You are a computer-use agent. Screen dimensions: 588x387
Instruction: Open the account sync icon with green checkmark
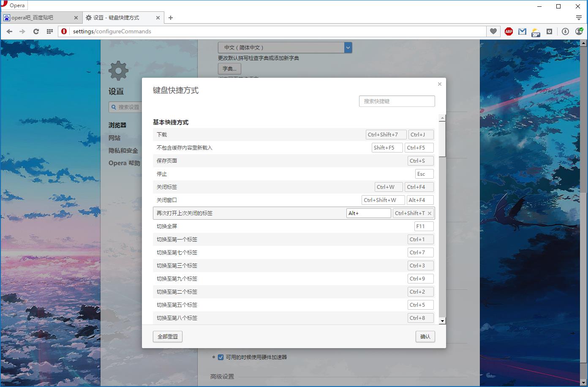579,31
